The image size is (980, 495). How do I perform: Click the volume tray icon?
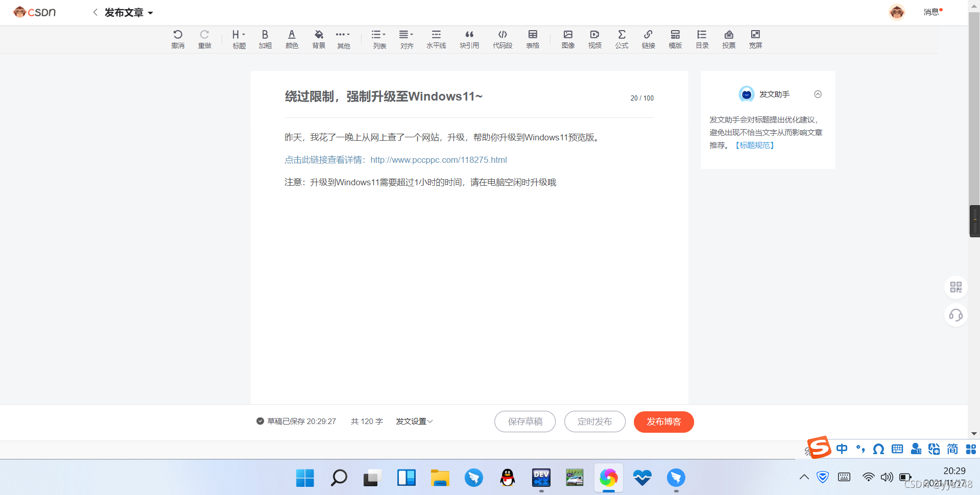point(887,477)
